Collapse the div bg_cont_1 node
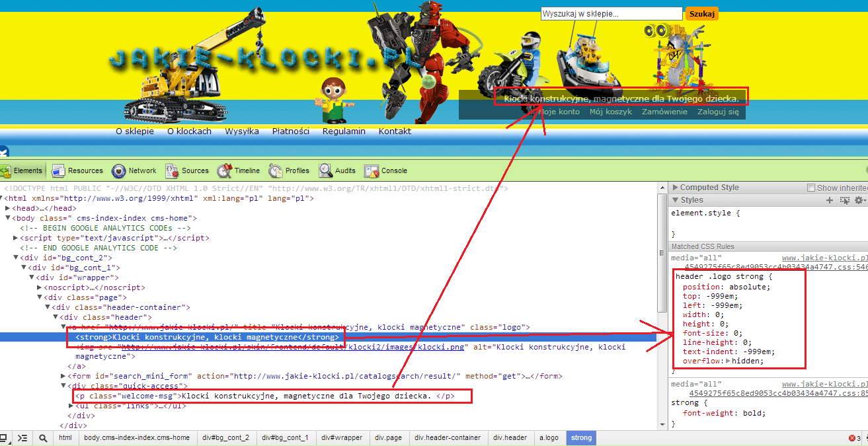 (x=24, y=268)
